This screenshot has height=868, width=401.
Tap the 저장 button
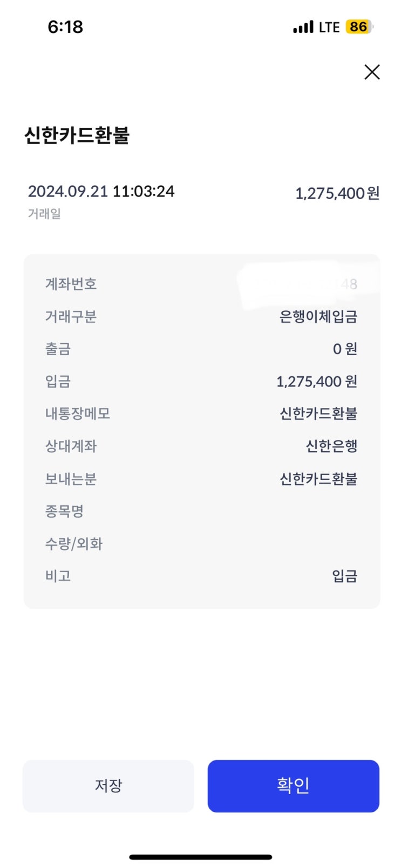coord(108,786)
